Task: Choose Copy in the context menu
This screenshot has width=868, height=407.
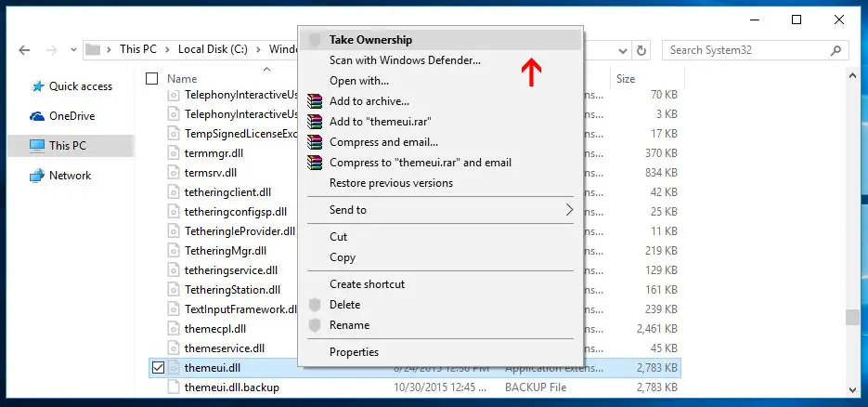Action: point(441,257)
